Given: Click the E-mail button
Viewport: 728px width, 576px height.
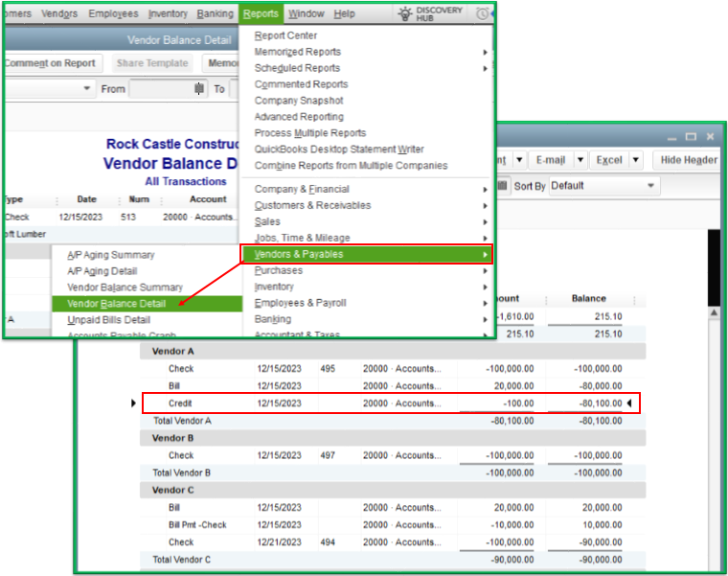Looking at the screenshot, I should pyautogui.click(x=551, y=160).
